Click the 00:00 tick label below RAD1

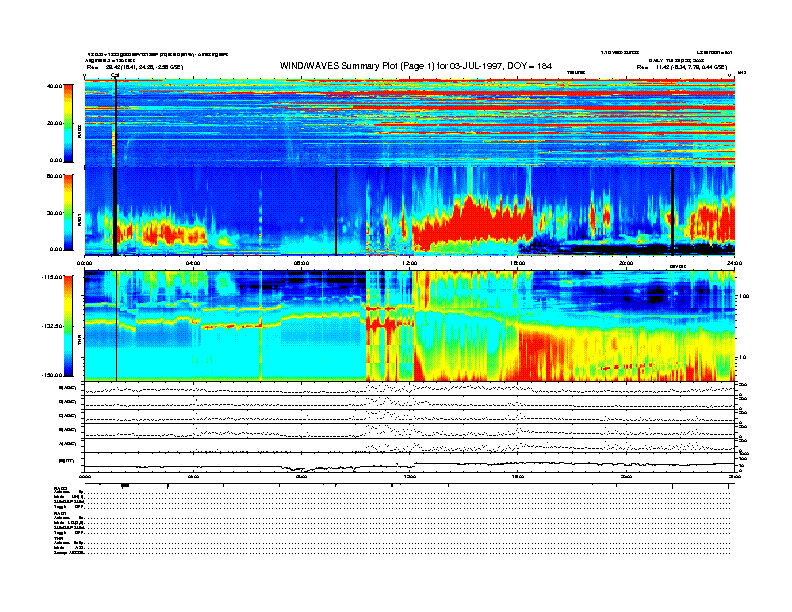[x=84, y=263]
